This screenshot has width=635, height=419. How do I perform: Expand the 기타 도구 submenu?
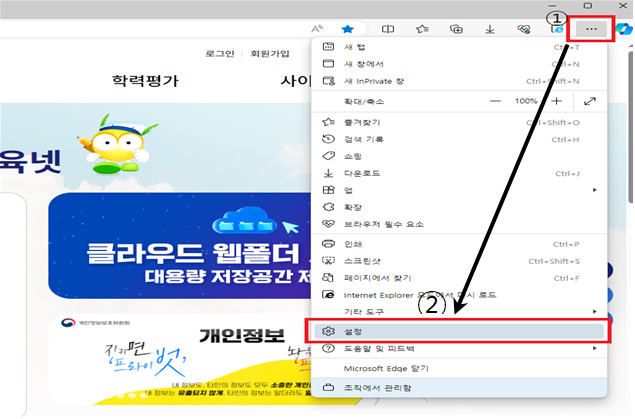tap(459, 312)
